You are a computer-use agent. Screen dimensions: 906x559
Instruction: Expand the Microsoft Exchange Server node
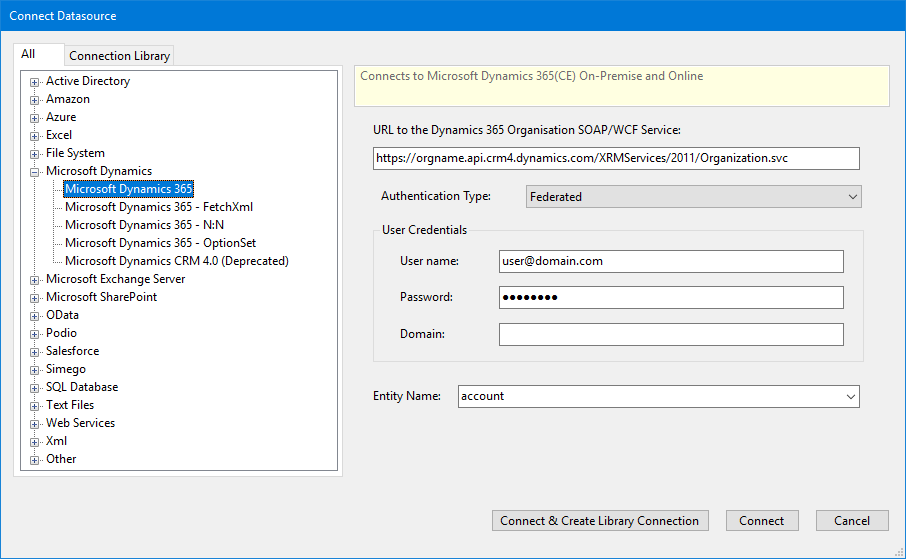point(35,280)
